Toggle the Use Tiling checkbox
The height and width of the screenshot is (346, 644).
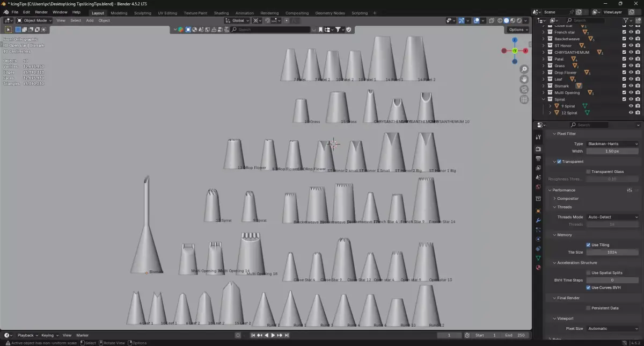tap(589, 245)
